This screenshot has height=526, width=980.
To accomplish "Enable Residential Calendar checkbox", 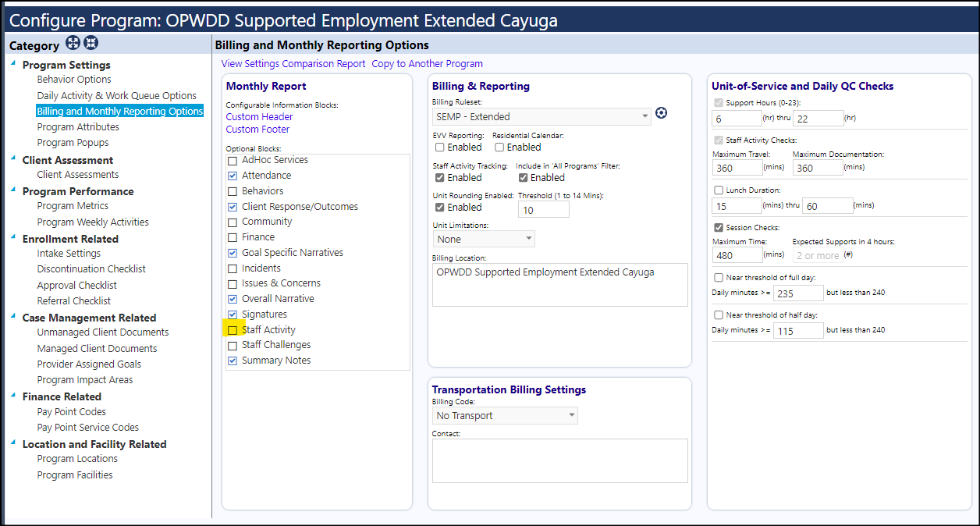I will (499, 147).
